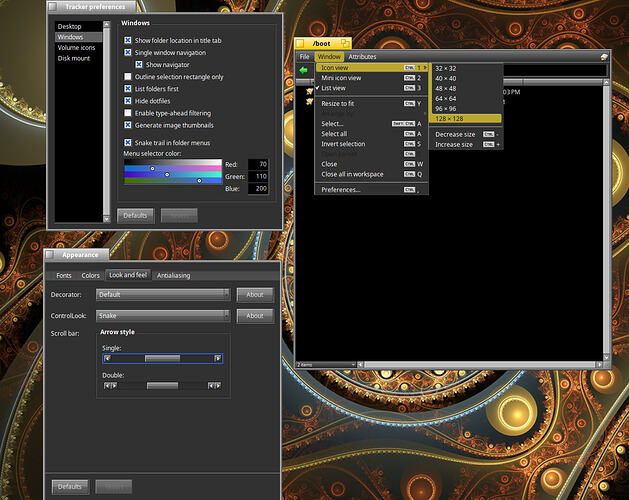
Task: Toggle List folders first checkbox
Action: pyautogui.click(x=128, y=88)
